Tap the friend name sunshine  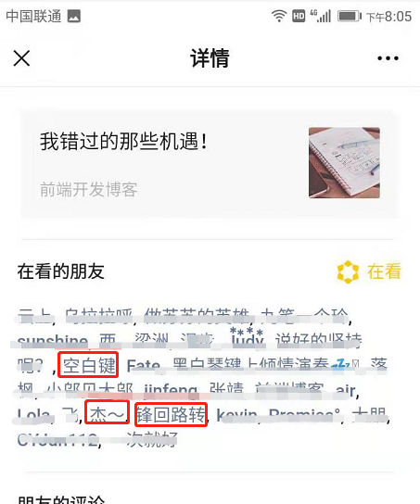(53, 341)
